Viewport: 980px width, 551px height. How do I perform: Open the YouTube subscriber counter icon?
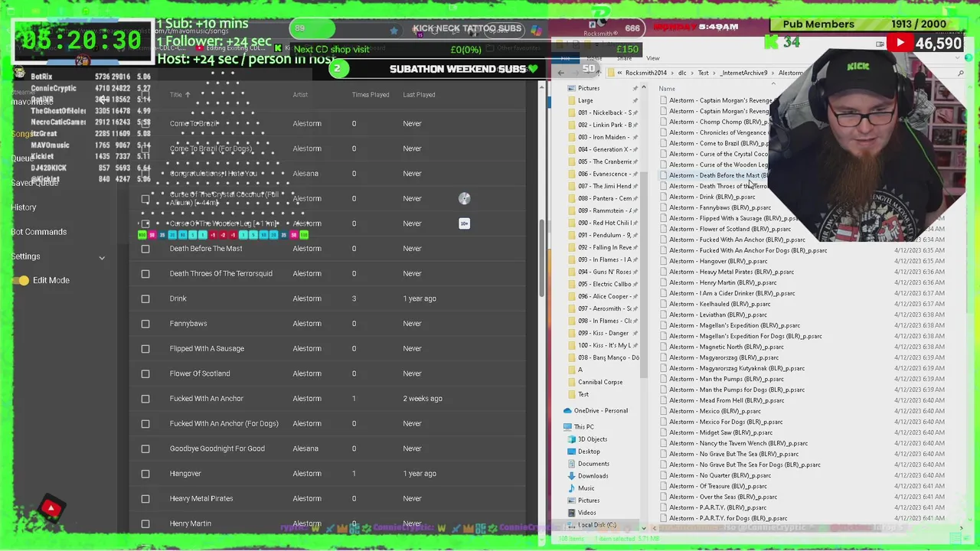tap(900, 44)
